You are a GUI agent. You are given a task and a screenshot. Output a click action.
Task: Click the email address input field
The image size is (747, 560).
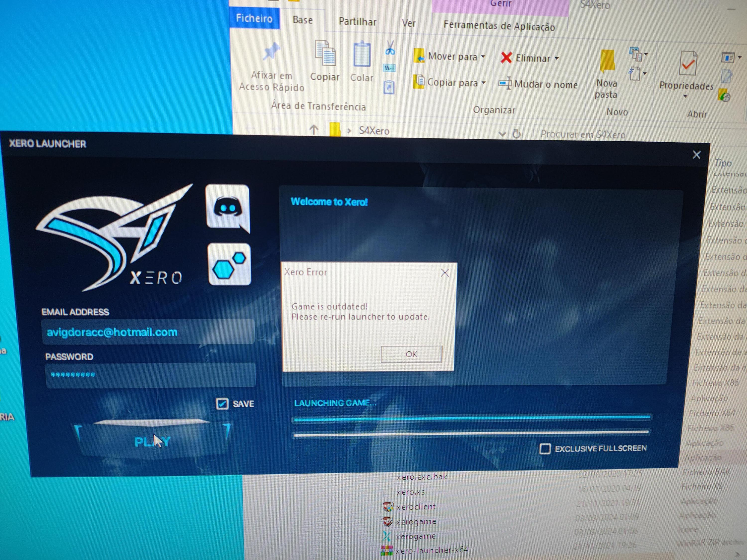pos(148,332)
